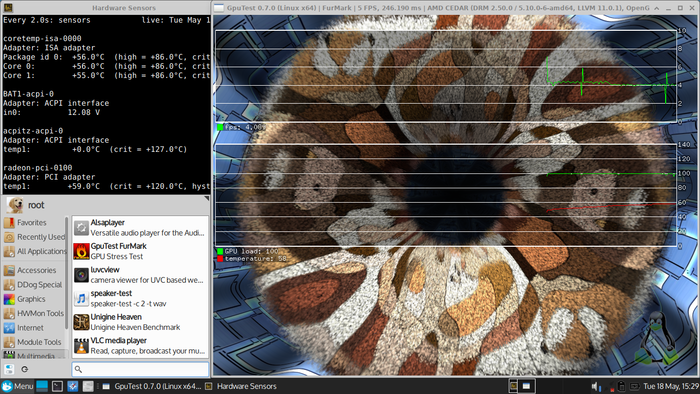Click the 'Core 0:' temperature line
This screenshot has width=700, height=394.
[106, 66]
